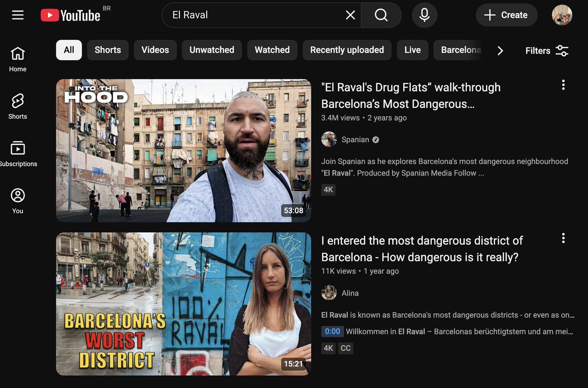Select the Watched filter chip
This screenshot has height=388, width=588.
272,50
